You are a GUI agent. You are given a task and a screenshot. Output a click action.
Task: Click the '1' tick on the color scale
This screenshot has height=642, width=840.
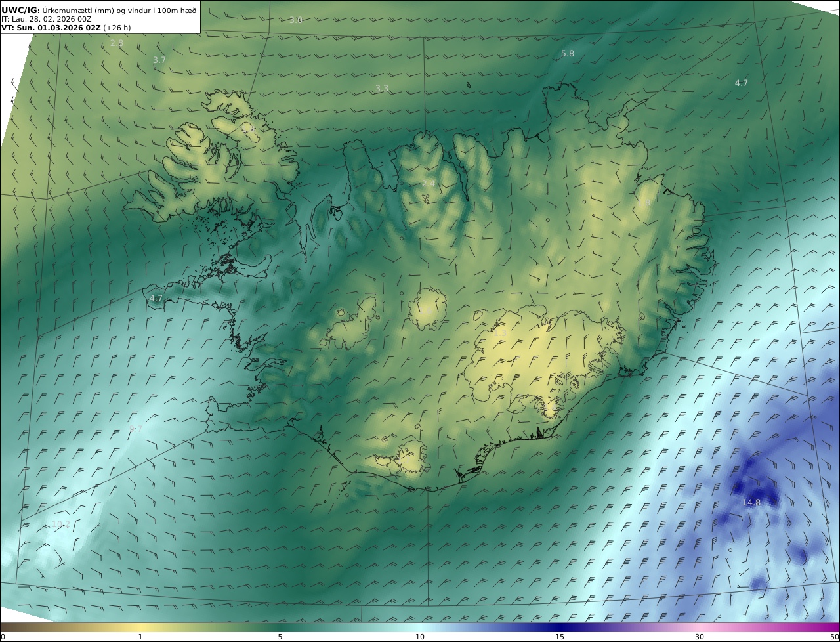(140, 637)
